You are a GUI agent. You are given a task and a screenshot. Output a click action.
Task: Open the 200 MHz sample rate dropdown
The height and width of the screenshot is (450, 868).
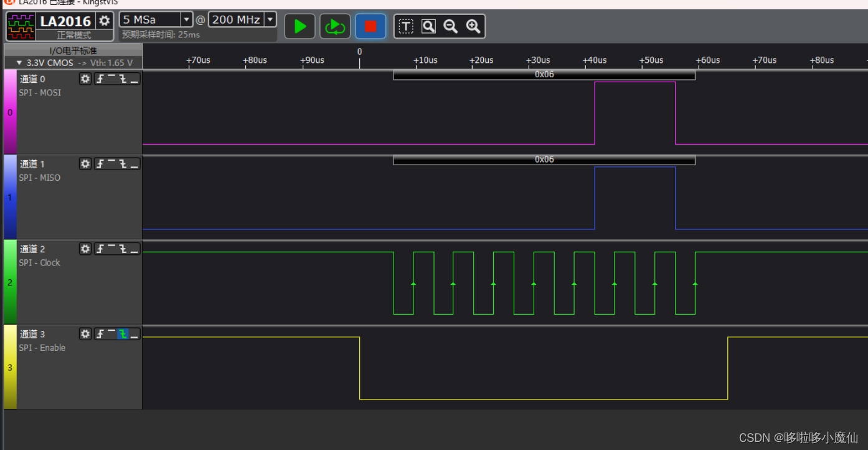click(270, 20)
